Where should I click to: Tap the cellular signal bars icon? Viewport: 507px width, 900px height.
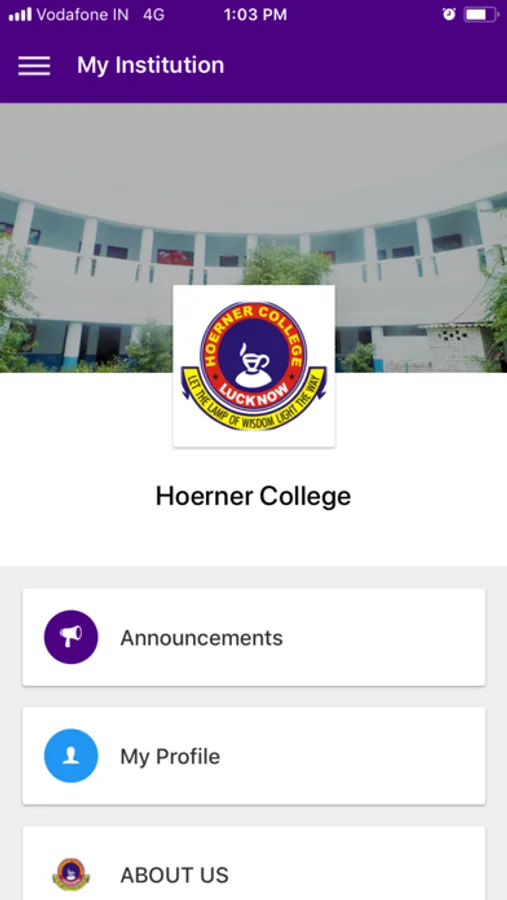click(20, 15)
